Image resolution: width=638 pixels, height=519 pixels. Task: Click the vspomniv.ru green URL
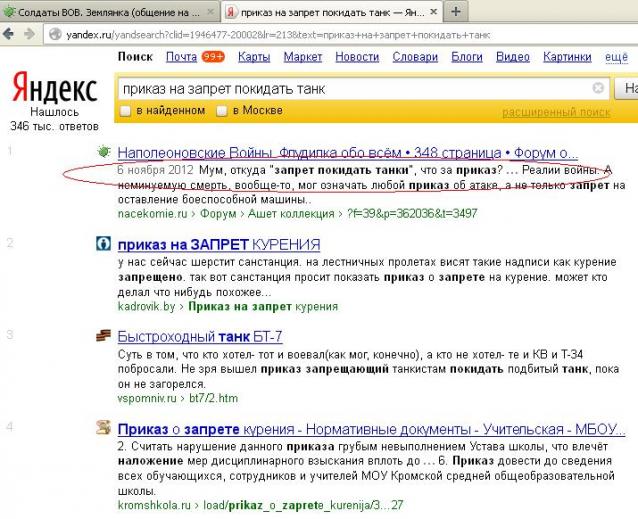[147, 398]
